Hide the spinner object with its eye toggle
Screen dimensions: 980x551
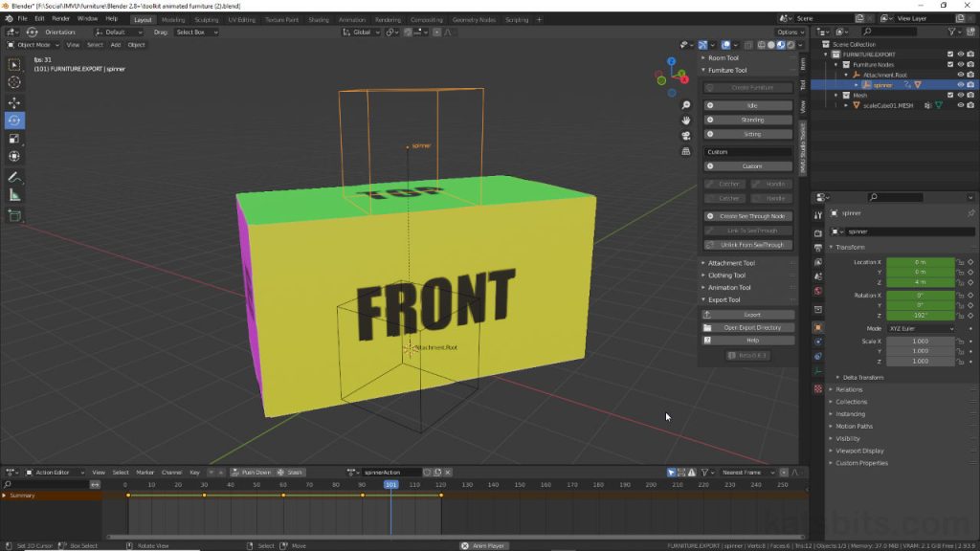[961, 84]
